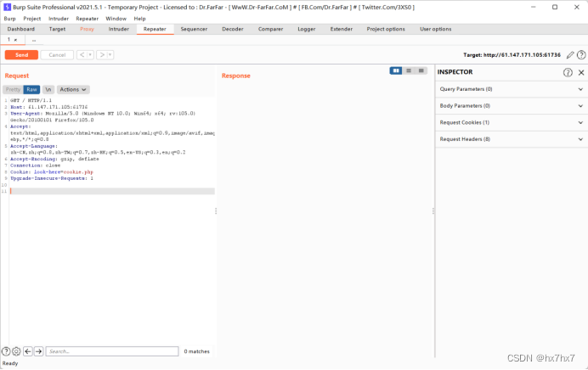
Task: Open the Burp menu
Action: coord(9,19)
